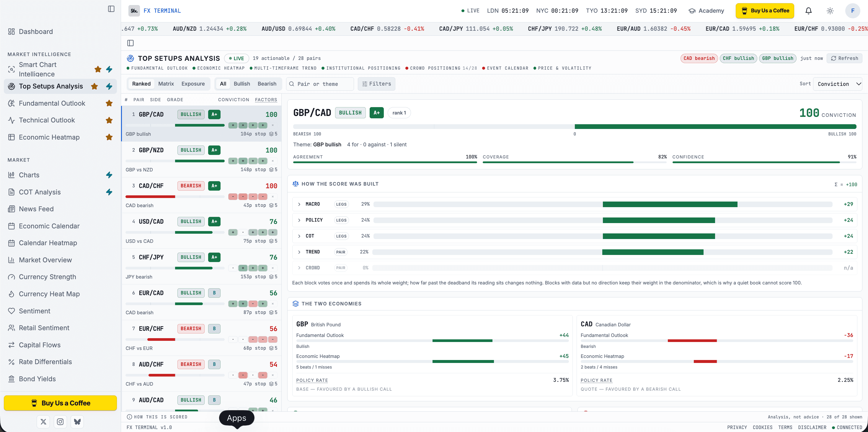Click the GBP/CAD conviction bar

[575, 127]
